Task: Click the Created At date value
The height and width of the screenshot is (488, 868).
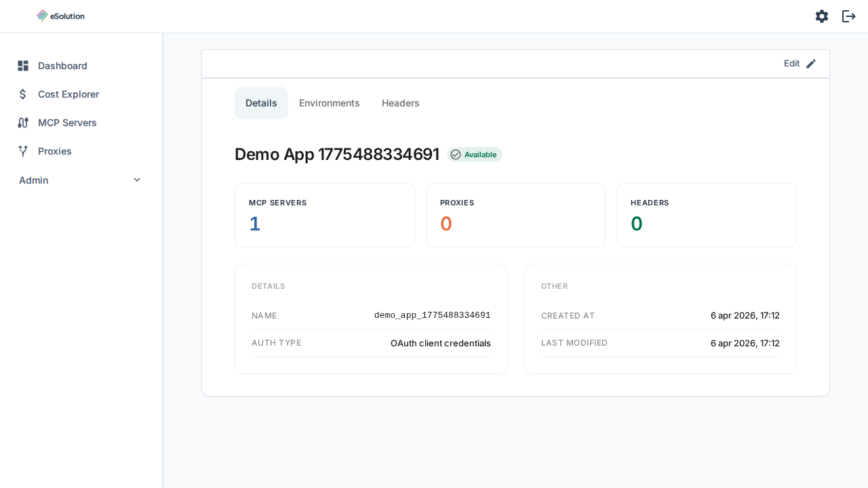Action: (745, 316)
